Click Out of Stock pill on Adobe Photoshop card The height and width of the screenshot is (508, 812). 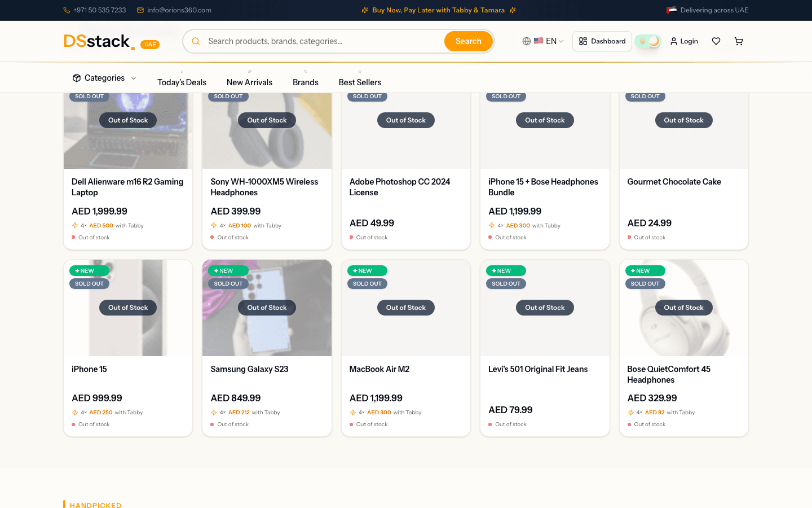click(x=406, y=120)
